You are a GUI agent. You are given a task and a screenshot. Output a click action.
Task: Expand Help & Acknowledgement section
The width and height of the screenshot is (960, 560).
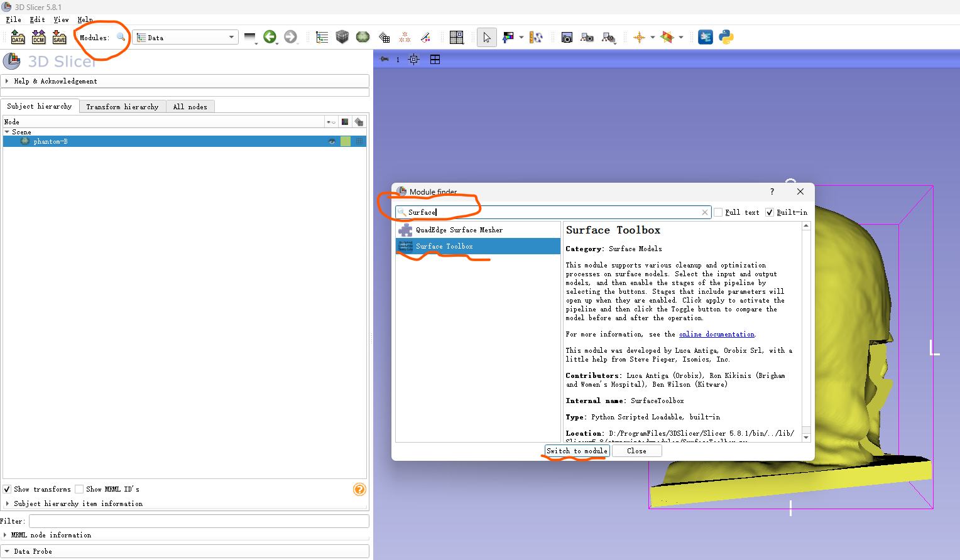point(185,81)
